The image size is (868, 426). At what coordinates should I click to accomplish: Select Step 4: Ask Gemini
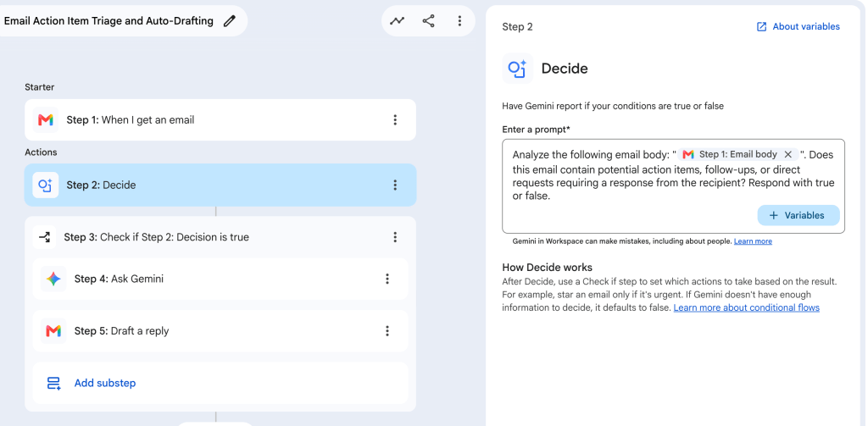[220, 279]
